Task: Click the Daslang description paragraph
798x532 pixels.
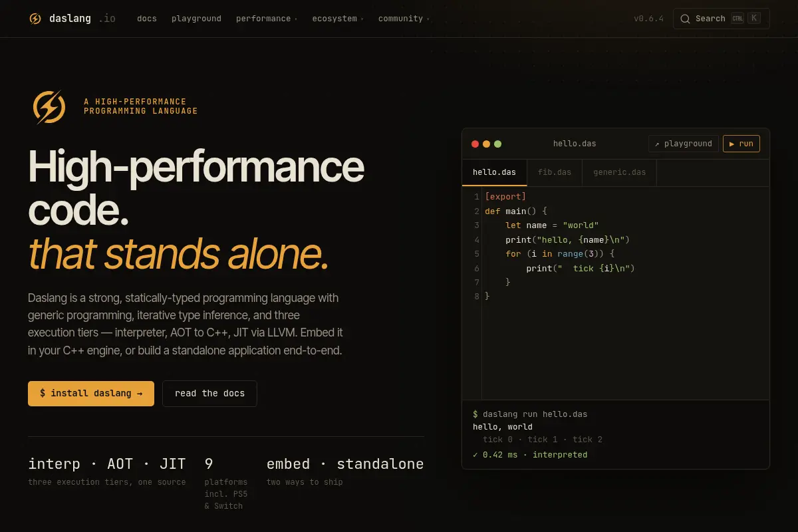Action: point(186,324)
